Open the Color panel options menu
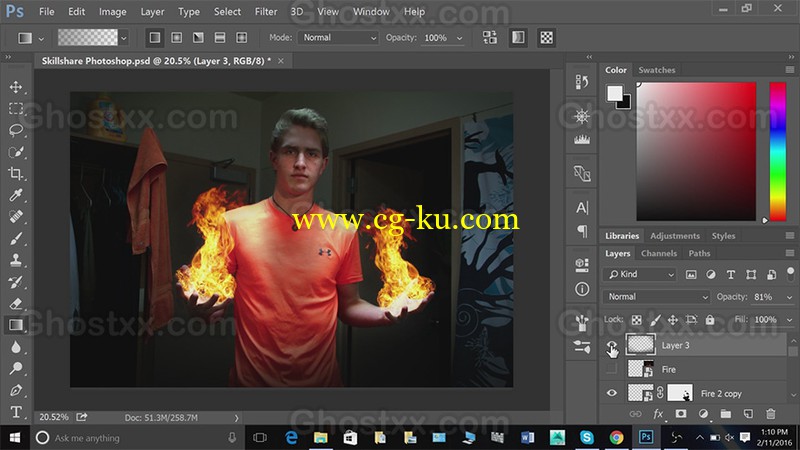 click(x=790, y=70)
